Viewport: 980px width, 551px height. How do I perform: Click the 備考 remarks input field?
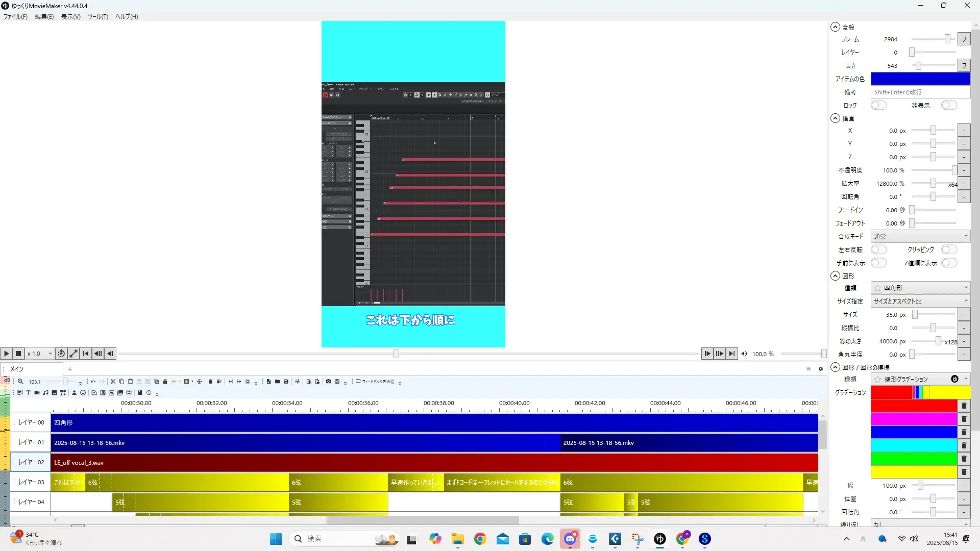[920, 92]
